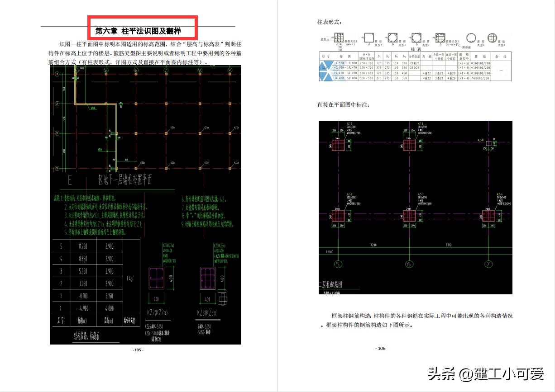Click page number 106 at the bottom
The width and height of the screenshot is (555, 392).
click(380, 348)
